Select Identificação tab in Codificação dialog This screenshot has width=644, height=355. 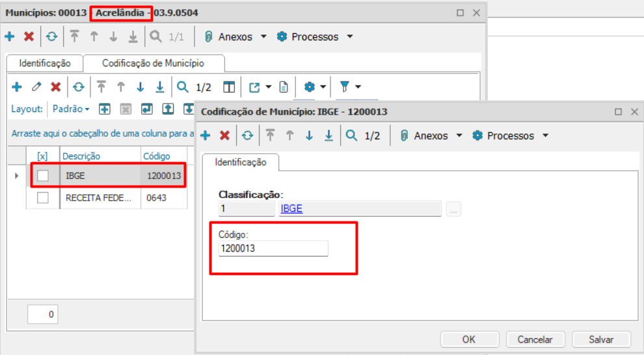pyautogui.click(x=240, y=162)
